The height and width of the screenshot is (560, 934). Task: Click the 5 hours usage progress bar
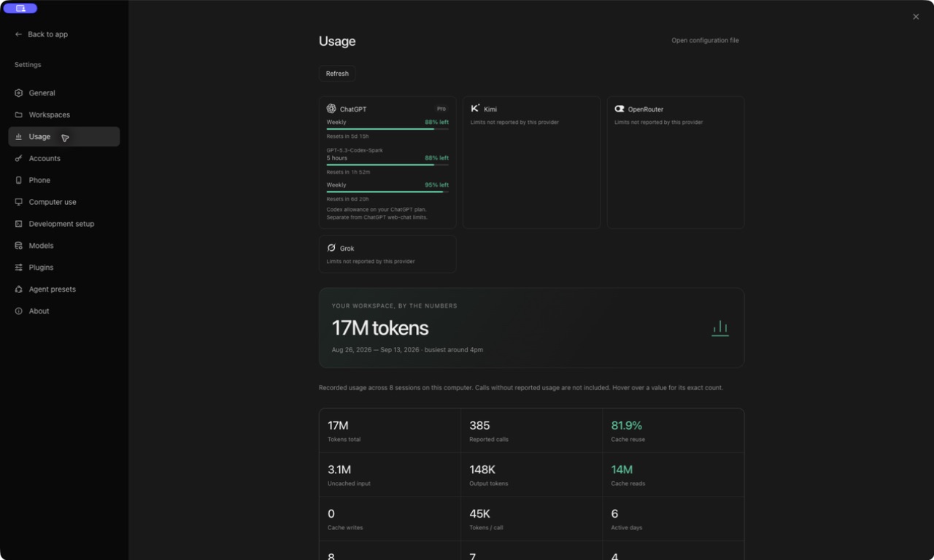[387, 165]
